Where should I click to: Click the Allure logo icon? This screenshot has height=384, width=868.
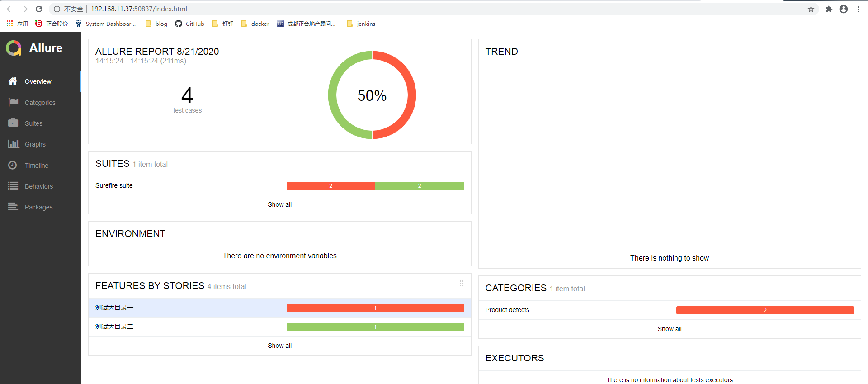coord(14,48)
